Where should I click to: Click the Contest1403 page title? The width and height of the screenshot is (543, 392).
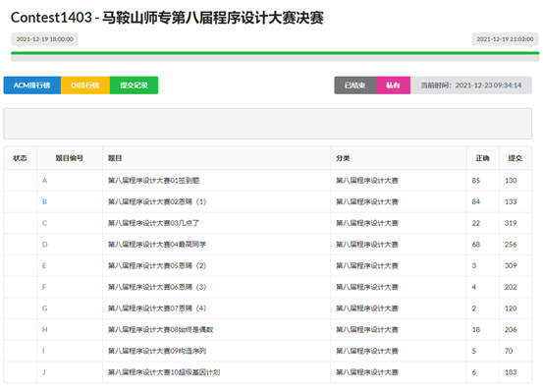click(167, 18)
